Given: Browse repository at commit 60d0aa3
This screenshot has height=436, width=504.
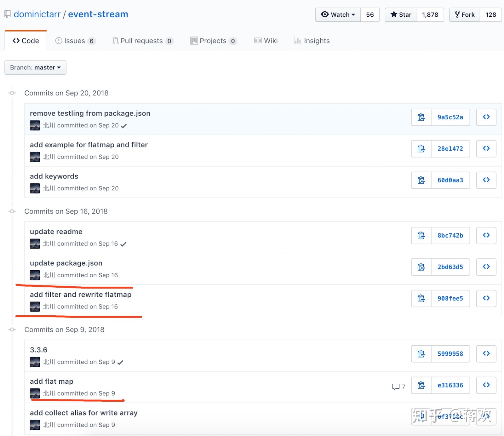Looking at the screenshot, I should (486, 180).
